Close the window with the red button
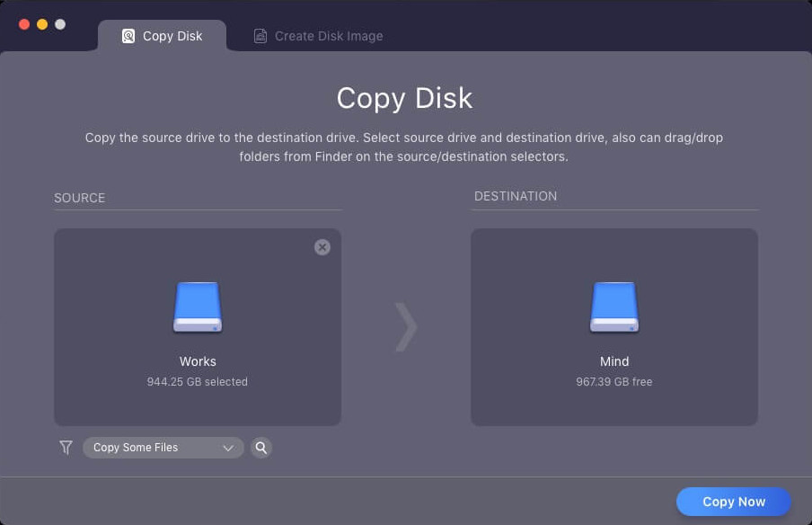Image resolution: width=812 pixels, height=525 pixels. click(x=24, y=24)
